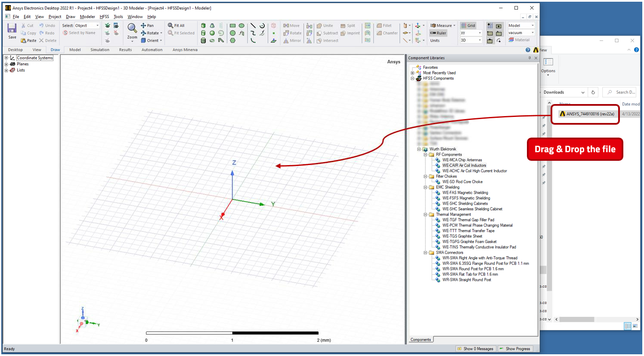Screen dimensions: 644x356
Task: Switch to the Simulation ribbon tab
Action: tap(99, 49)
